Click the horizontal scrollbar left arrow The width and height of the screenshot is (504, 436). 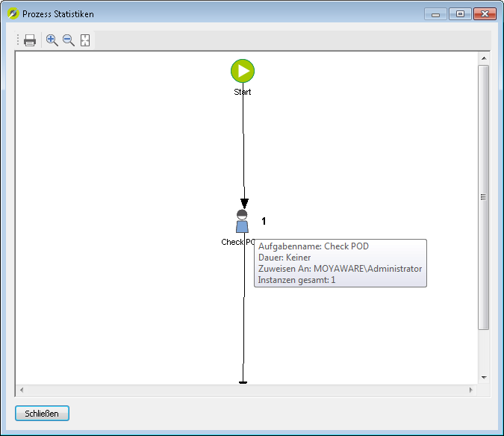coord(22,390)
